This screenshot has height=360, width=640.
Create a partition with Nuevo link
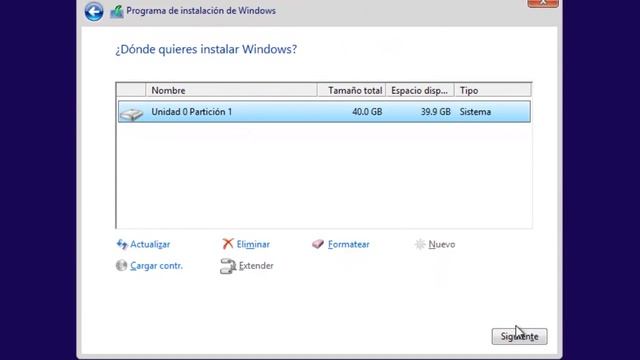point(442,244)
